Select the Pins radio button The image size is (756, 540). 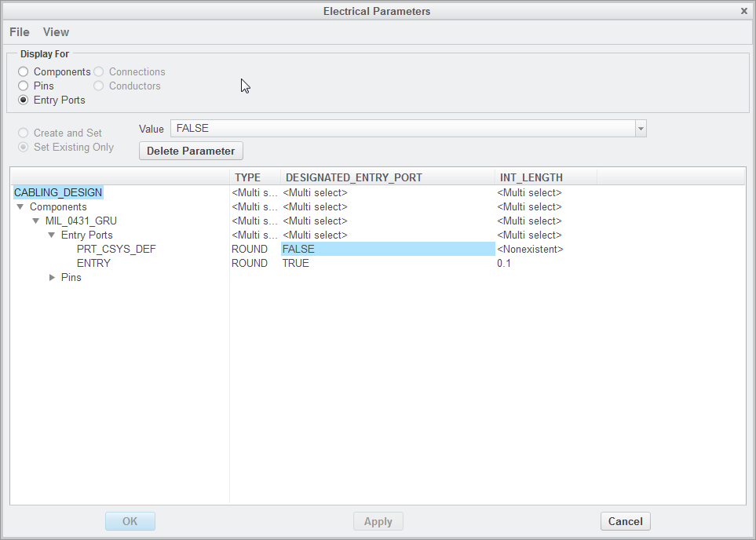tap(23, 86)
